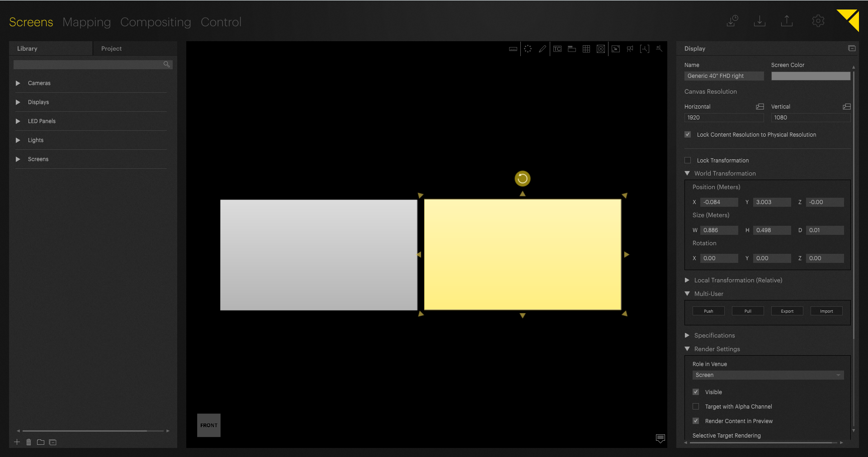Open the Role in Venue dropdown
Image resolution: width=868 pixels, height=457 pixels.
768,375
